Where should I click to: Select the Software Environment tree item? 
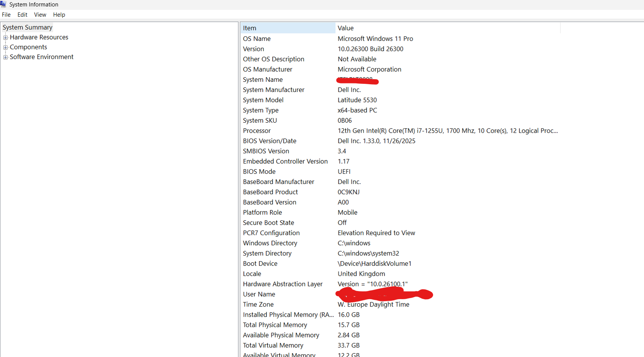tap(42, 57)
